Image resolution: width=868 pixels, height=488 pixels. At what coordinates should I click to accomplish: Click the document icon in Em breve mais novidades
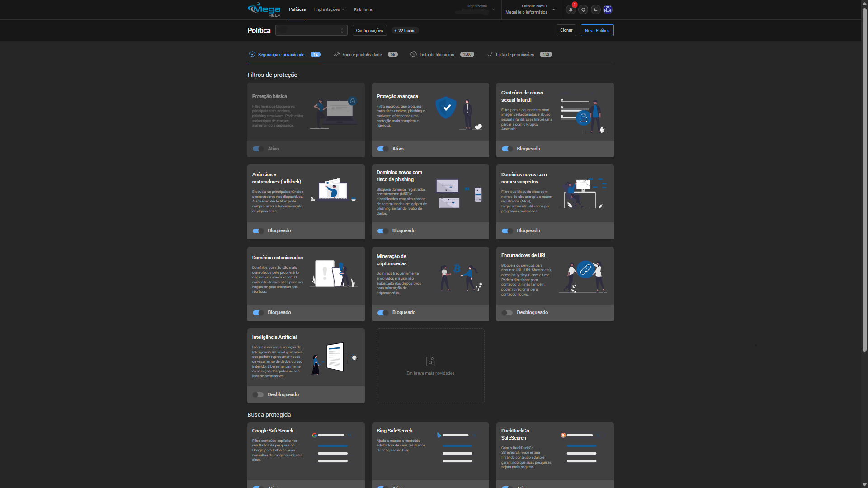pyautogui.click(x=430, y=361)
